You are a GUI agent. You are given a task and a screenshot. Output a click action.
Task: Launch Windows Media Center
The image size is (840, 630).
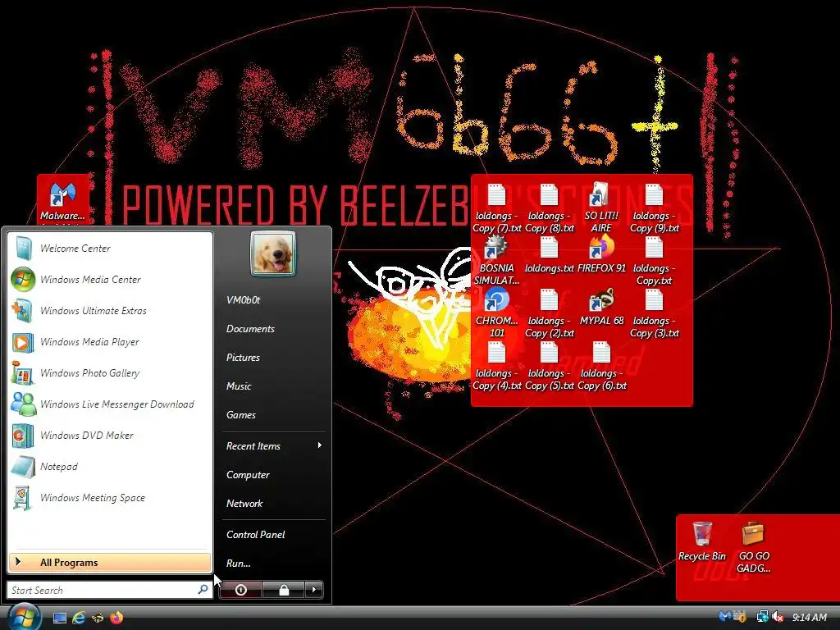click(110, 280)
